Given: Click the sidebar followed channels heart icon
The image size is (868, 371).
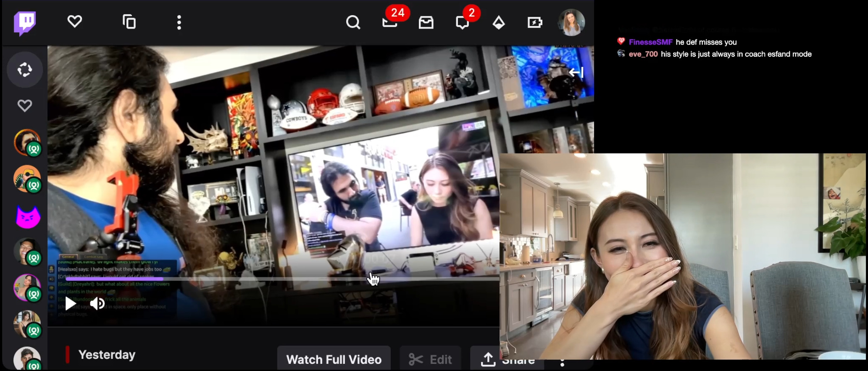Looking at the screenshot, I should coord(25,105).
